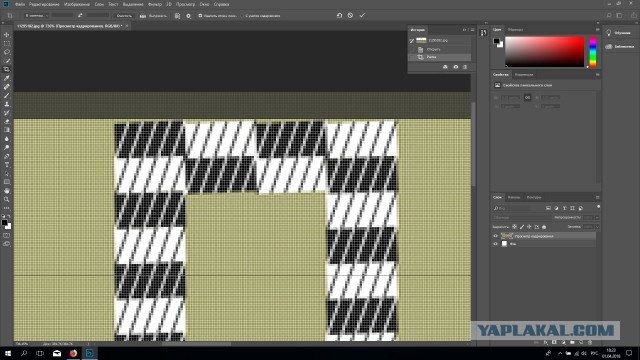
Task: Select the Rectangular Marquee tool
Action: [7, 43]
